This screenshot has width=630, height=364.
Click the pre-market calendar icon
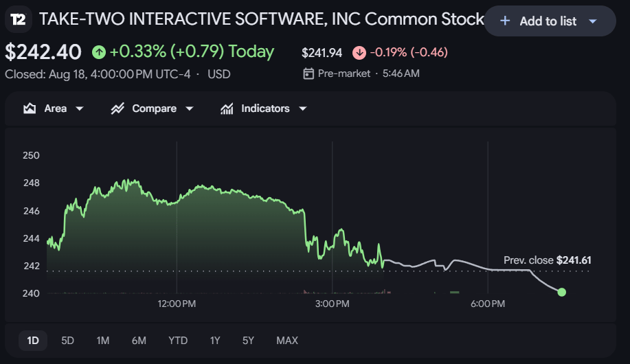308,73
